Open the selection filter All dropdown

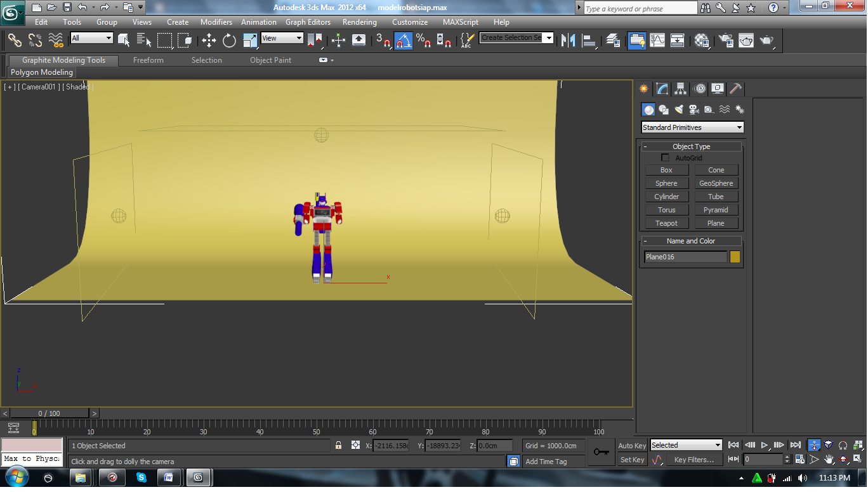(x=91, y=38)
